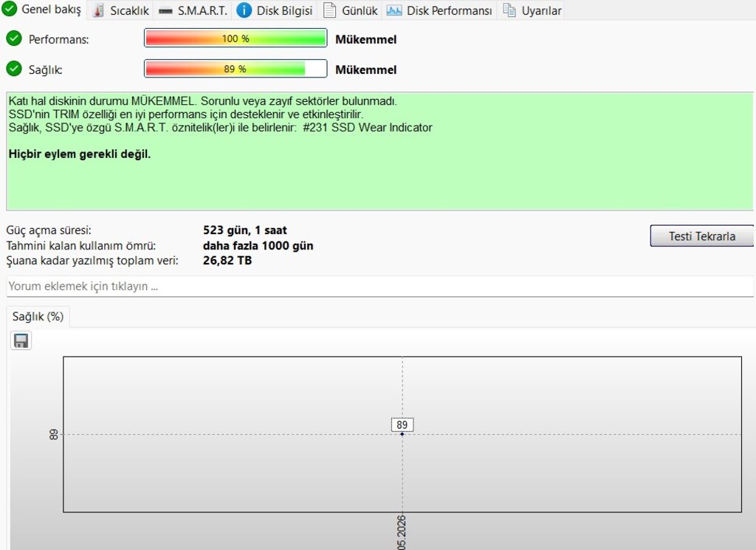Click the green status message box
This screenshot has width=756, height=550.
coord(380,151)
